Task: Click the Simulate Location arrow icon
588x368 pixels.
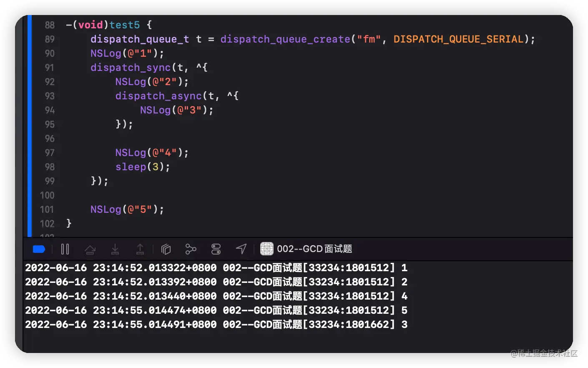Action: [x=241, y=249]
